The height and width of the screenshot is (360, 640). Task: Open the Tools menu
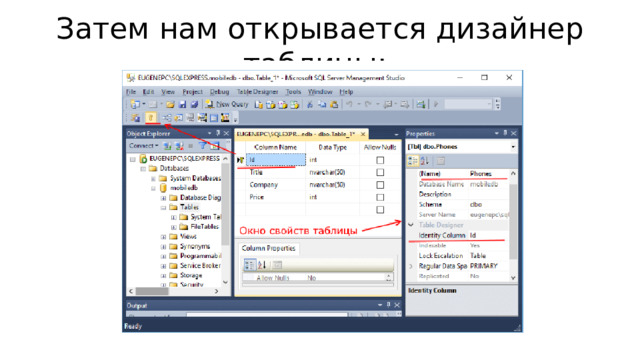pyautogui.click(x=293, y=92)
